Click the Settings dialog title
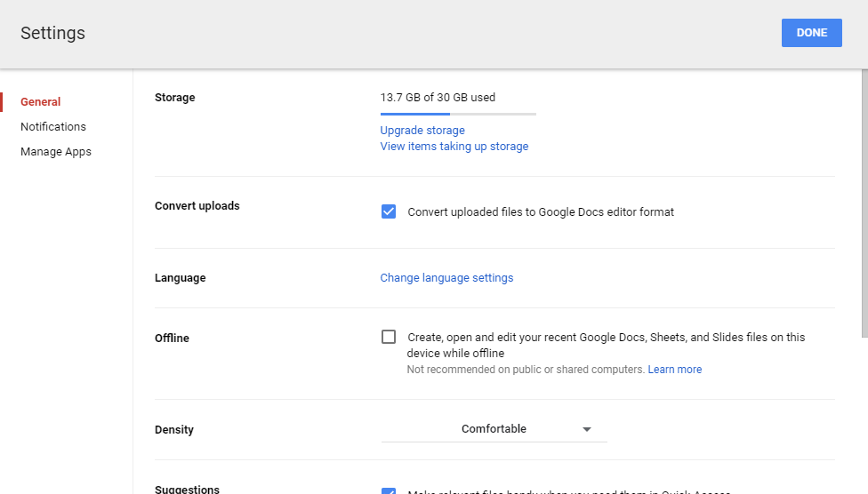This screenshot has height=494, width=868. (x=53, y=34)
